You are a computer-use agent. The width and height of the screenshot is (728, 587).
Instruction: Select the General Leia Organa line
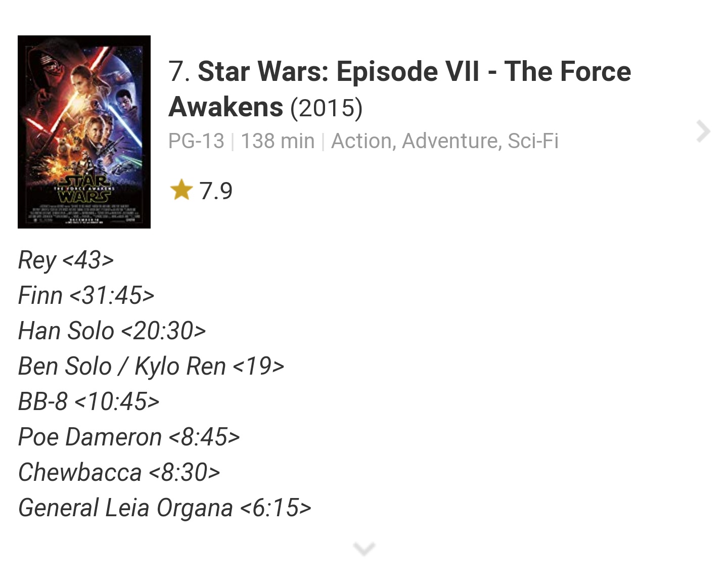point(164,508)
